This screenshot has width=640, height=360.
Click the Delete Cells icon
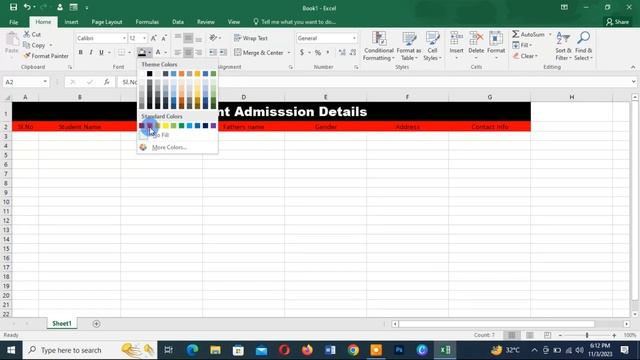tap(476, 39)
